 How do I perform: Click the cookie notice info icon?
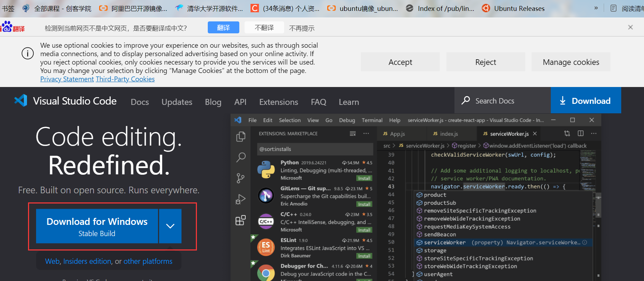[28, 53]
